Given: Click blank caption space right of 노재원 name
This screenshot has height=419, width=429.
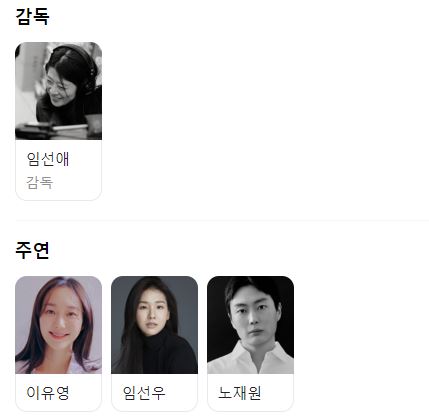Looking at the screenshot, I should tap(277, 393).
